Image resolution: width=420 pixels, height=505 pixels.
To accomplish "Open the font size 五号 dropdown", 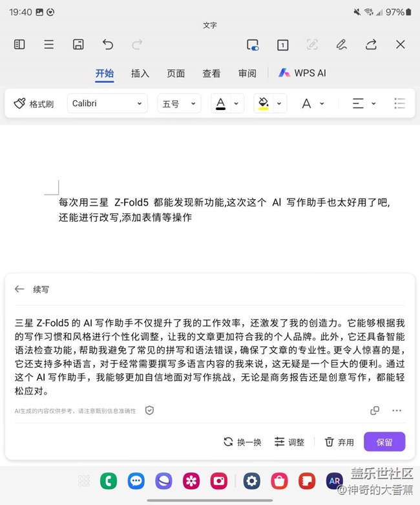I will click(178, 103).
